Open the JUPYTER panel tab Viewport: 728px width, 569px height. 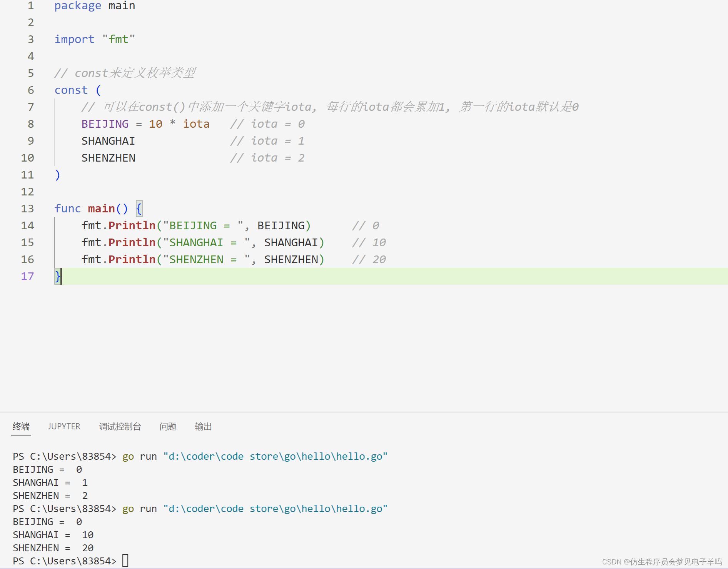click(64, 426)
